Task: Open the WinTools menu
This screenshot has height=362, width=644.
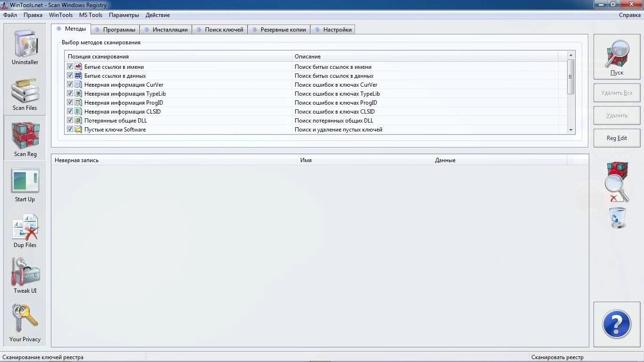Action: pos(61,15)
